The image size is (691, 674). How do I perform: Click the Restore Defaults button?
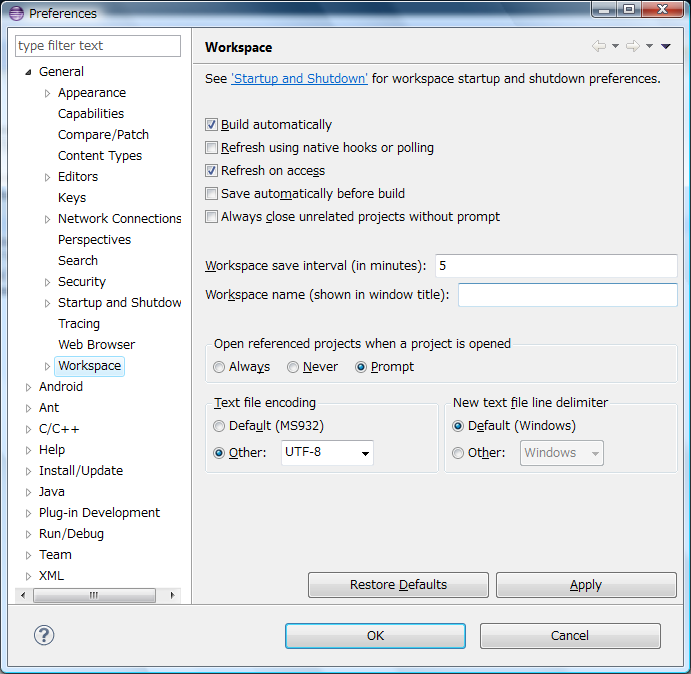pos(398,585)
